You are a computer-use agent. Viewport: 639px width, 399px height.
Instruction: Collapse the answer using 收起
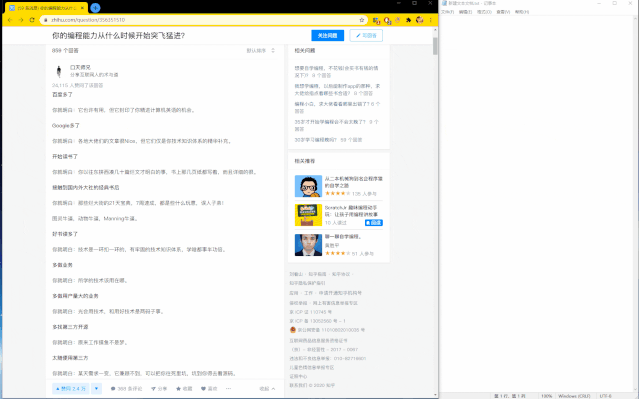point(267,389)
